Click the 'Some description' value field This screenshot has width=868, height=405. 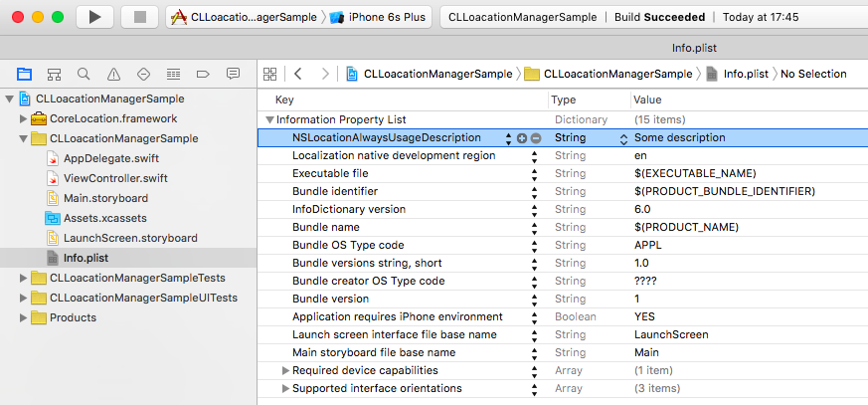coord(680,138)
